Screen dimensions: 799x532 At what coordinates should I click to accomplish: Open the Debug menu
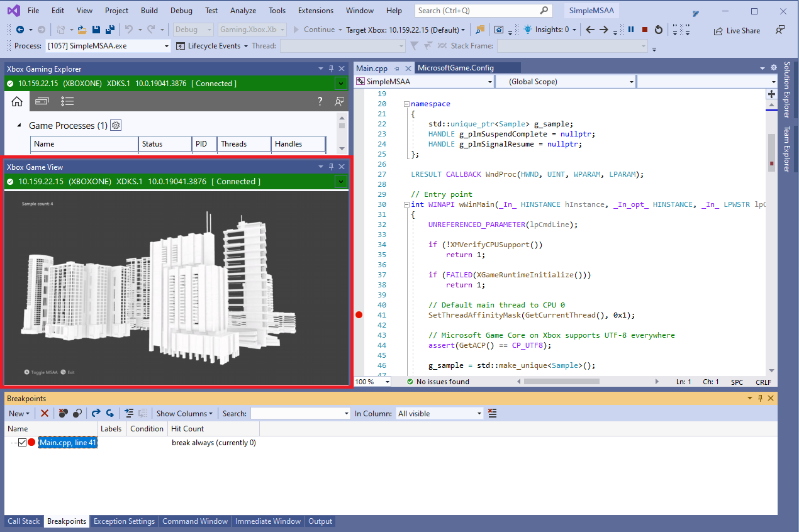click(x=181, y=11)
